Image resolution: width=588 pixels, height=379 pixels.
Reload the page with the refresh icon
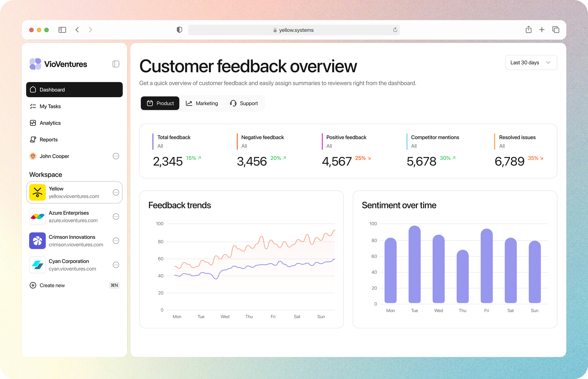pos(395,30)
